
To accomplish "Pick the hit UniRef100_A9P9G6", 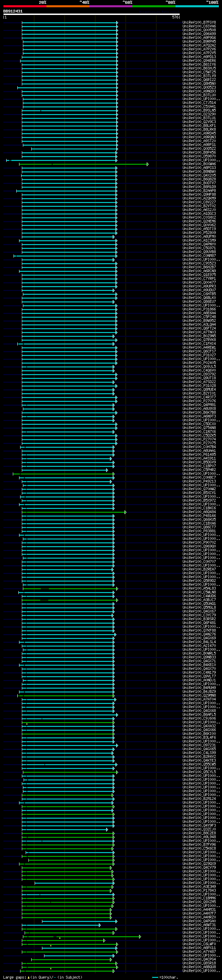I will [x=199, y=38].
